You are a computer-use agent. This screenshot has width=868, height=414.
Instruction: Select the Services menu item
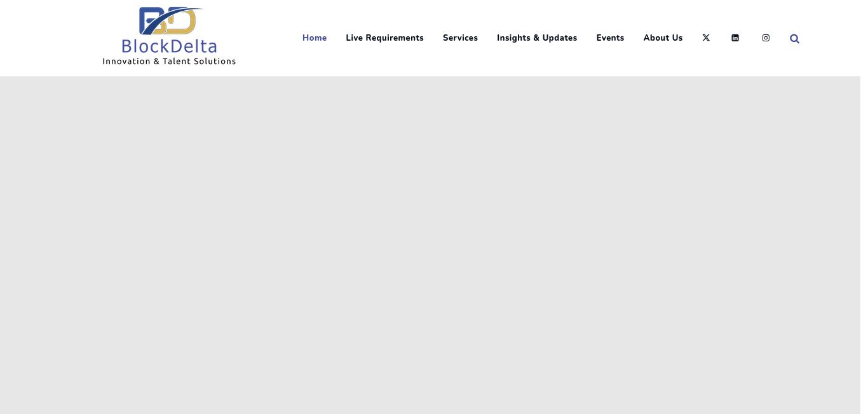point(460,38)
